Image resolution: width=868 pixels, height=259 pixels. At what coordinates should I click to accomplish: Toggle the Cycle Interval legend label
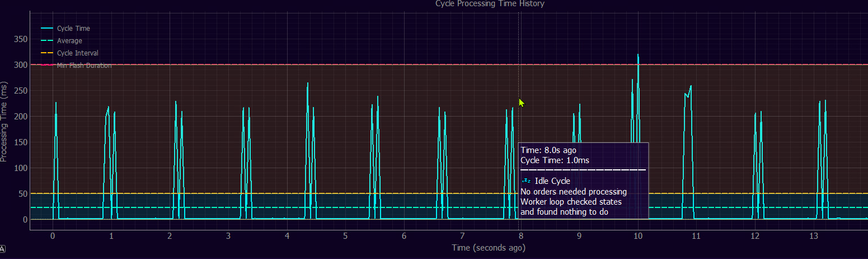tap(77, 53)
